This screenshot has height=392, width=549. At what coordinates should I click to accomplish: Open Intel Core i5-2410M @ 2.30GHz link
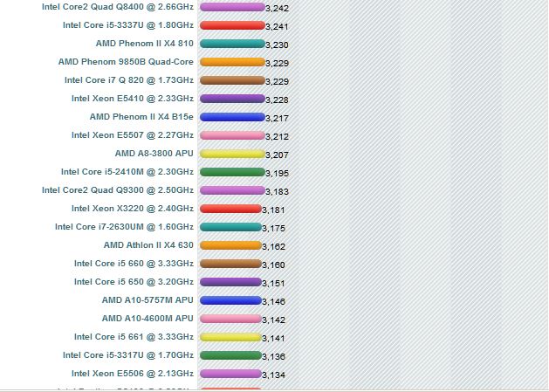pyautogui.click(x=127, y=172)
